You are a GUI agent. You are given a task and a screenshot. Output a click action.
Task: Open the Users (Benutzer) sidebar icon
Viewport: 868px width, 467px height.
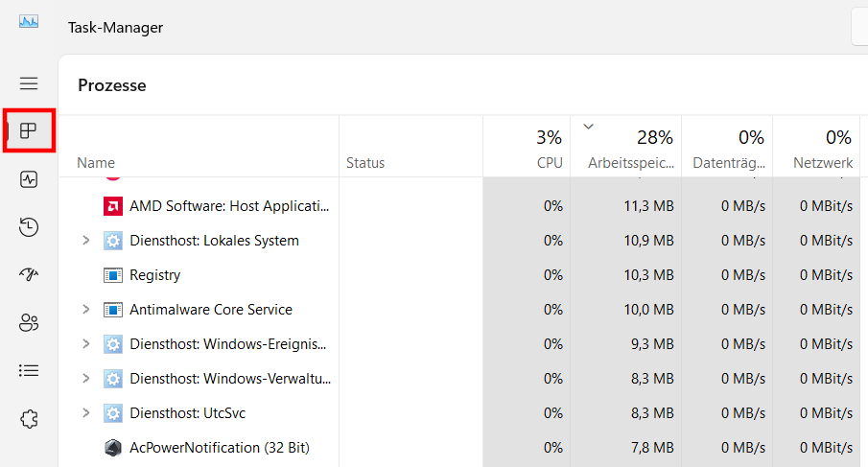(x=29, y=323)
